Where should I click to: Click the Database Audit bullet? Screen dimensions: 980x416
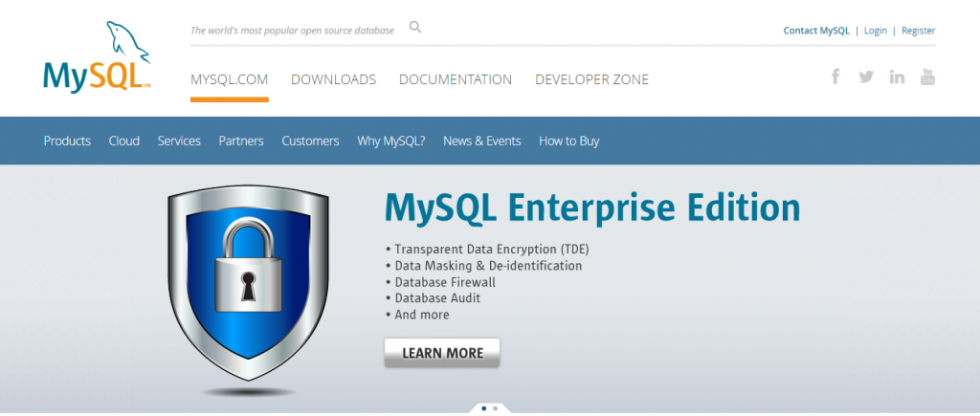coord(434,298)
